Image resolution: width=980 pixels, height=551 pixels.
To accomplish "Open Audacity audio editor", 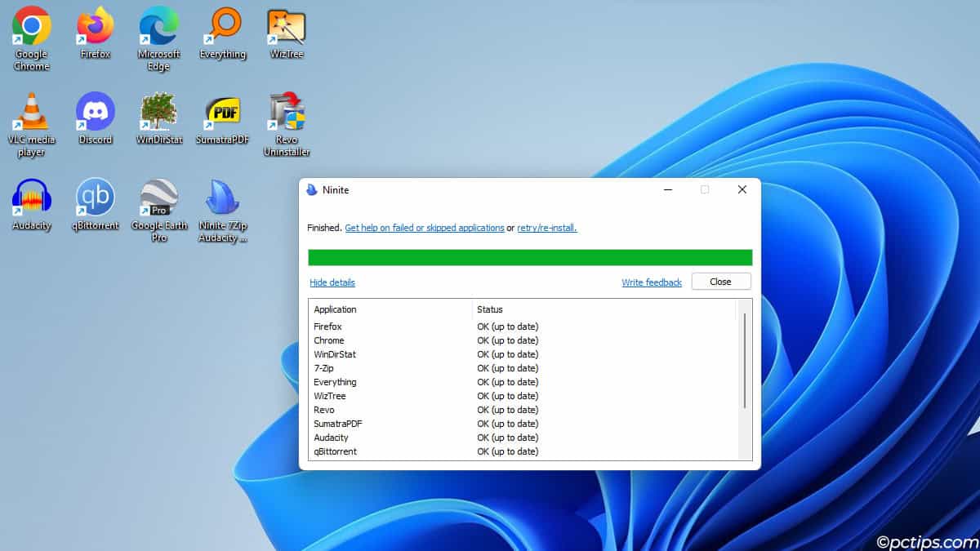I will [31, 198].
